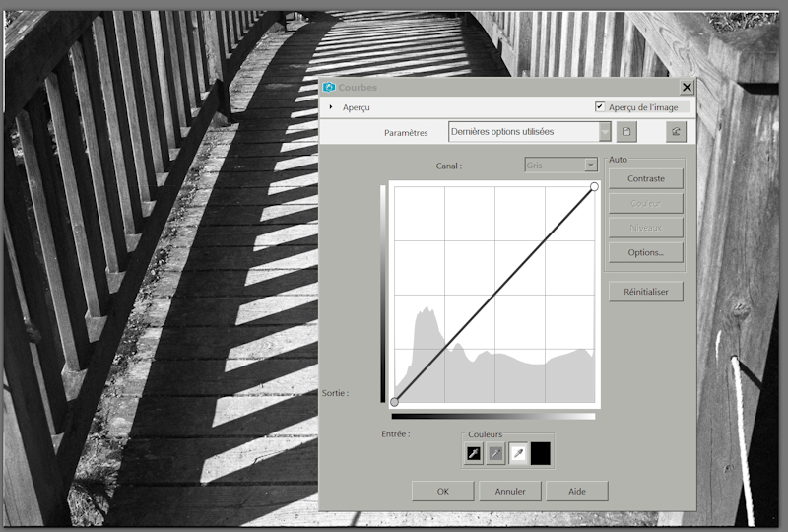Click the reset to default icon beside save preset
The height and width of the screenshot is (532, 788).
pos(676,131)
